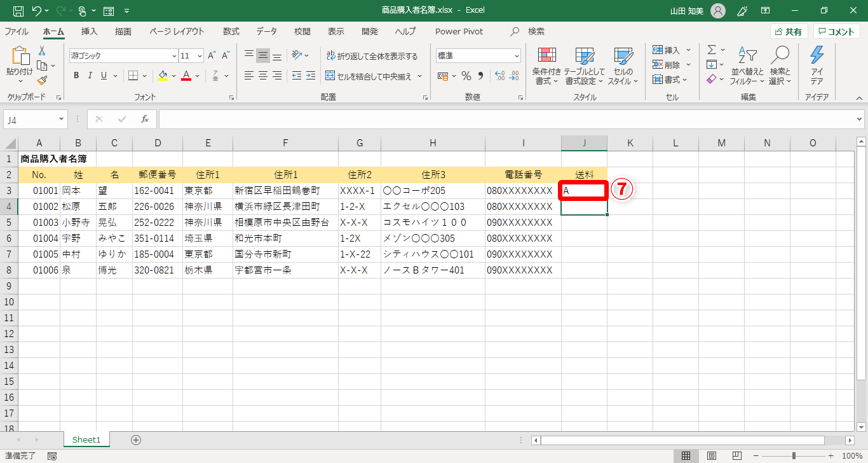Click the Copy icon in クリップボード group

pyautogui.click(x=42, y=66)
